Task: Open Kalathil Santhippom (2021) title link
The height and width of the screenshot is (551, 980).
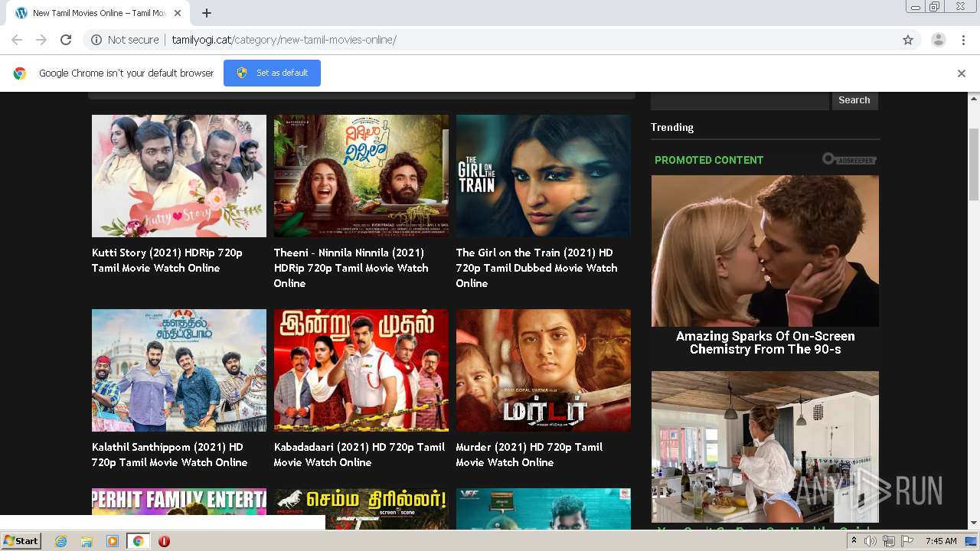Action: click(x=169, y=455)
